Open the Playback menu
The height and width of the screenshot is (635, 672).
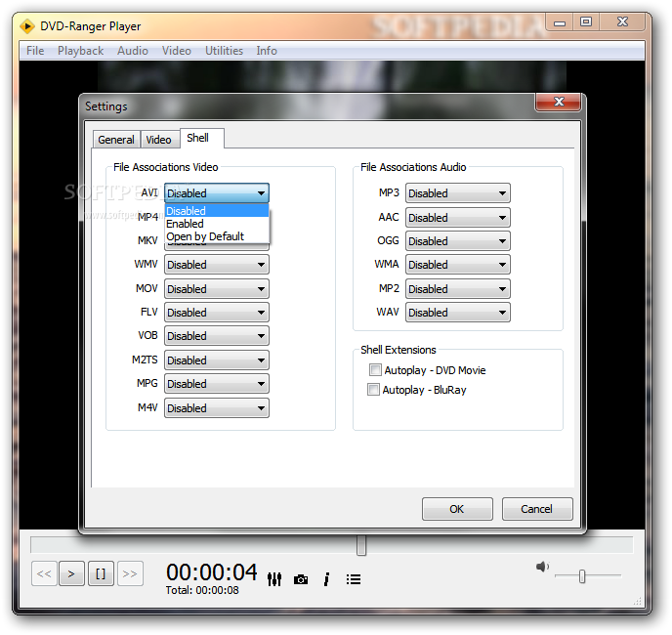[x=80, y=51]
